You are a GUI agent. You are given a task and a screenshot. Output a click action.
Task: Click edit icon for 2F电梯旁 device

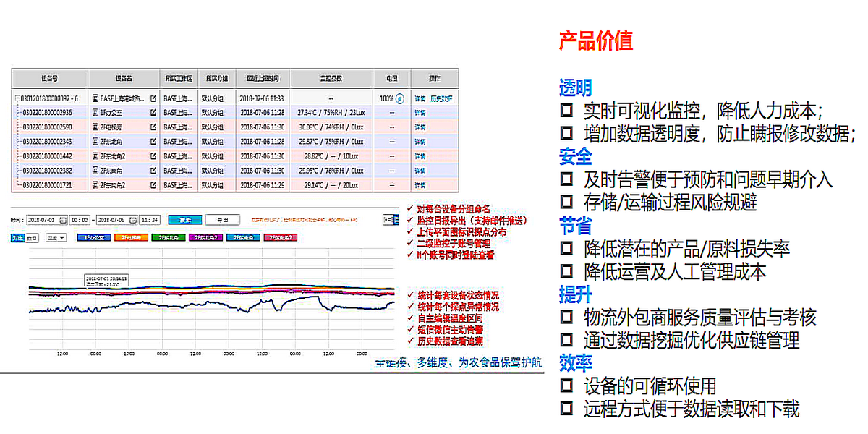153,127
